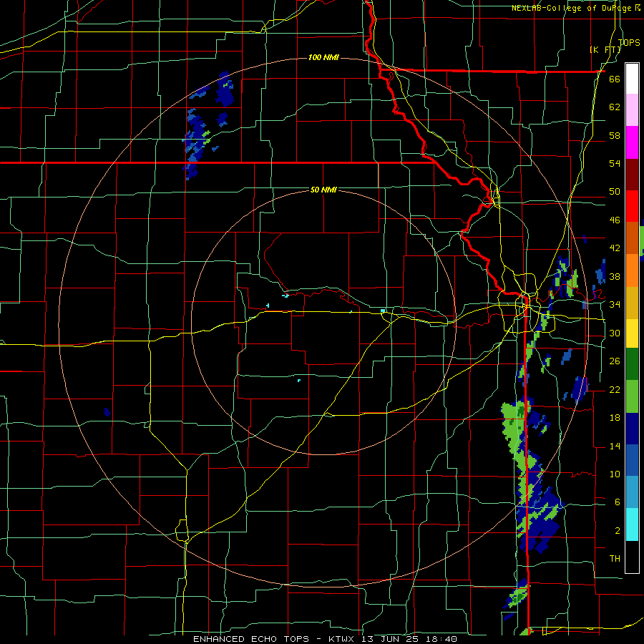Select the 18:40 timestamp
The height and width of the screenshot is (644, 644).
[441, 639]
